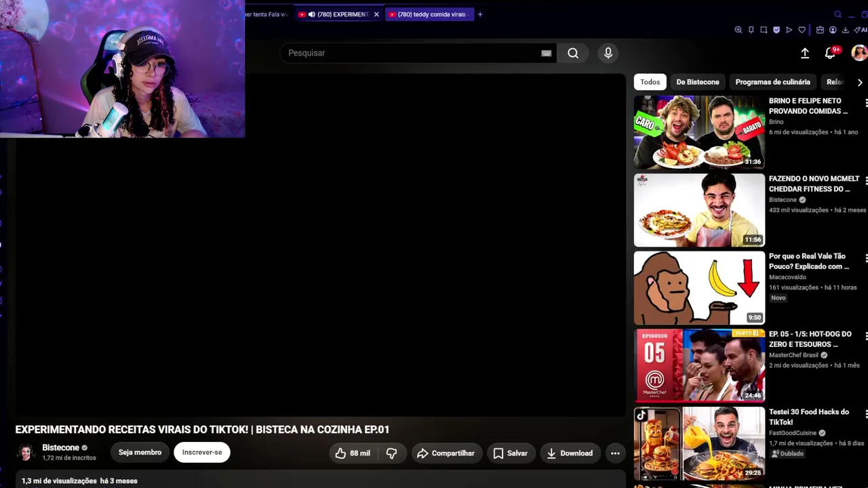Open a new browser tab
The width and height of the screenshot is (868, 488).
[480, 14]
